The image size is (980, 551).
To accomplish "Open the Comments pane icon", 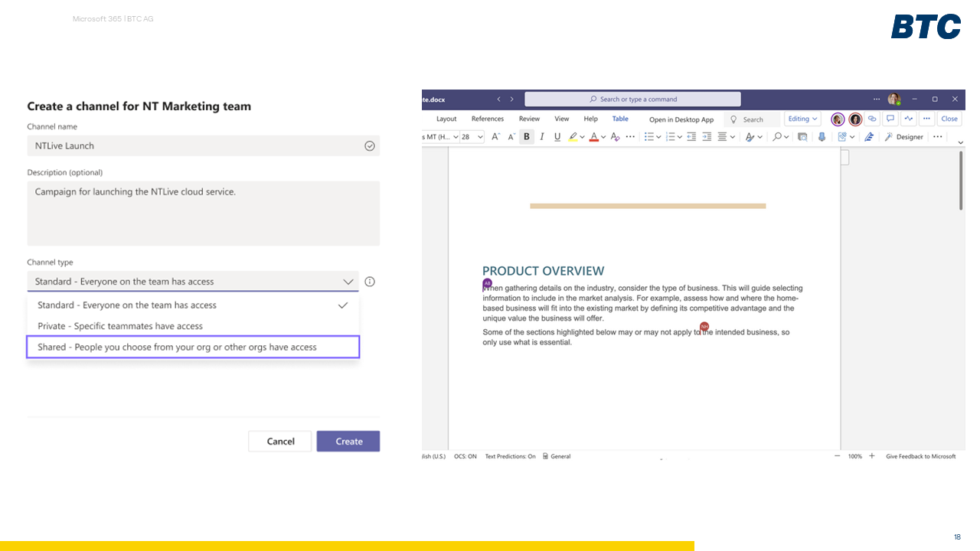I will [x=890, y=119].
